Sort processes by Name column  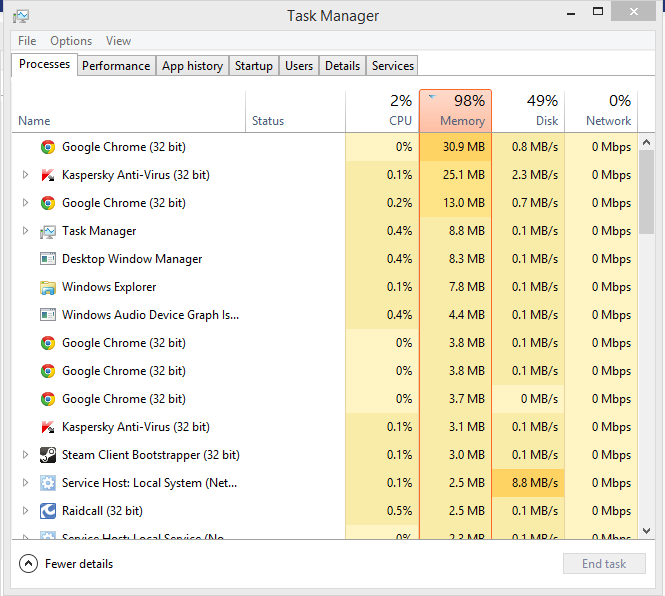point(129,111)
